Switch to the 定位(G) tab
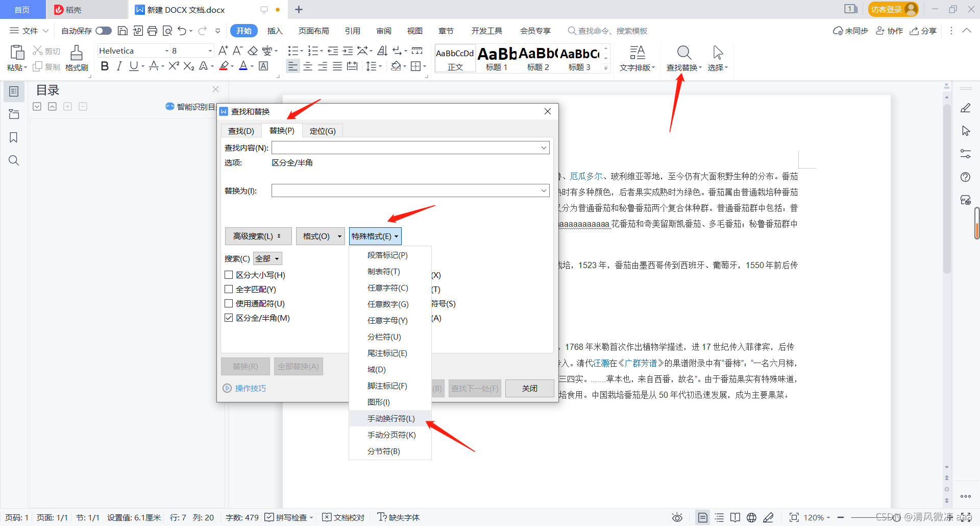The image size is (980, 526). [x=322, y=131]
